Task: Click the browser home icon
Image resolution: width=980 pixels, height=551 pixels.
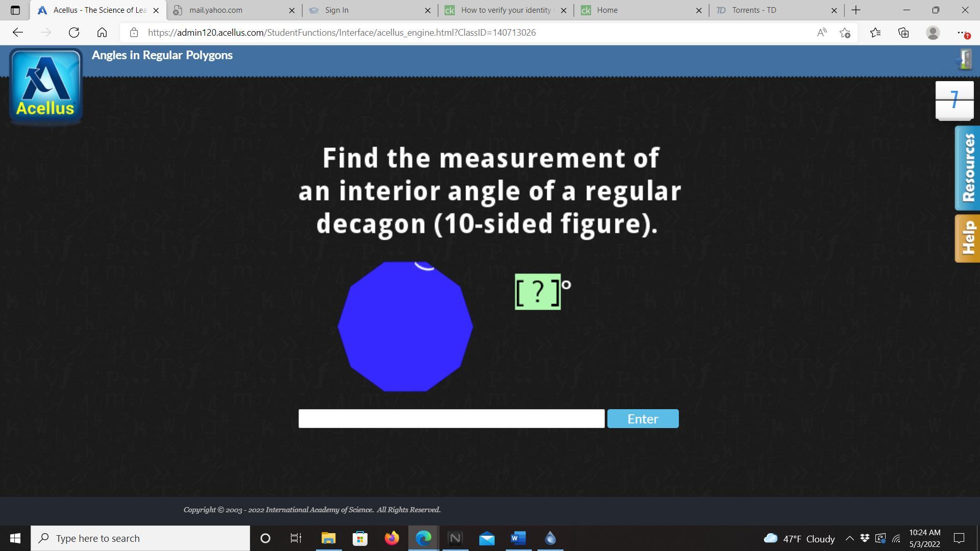Action: click(102, 33)
